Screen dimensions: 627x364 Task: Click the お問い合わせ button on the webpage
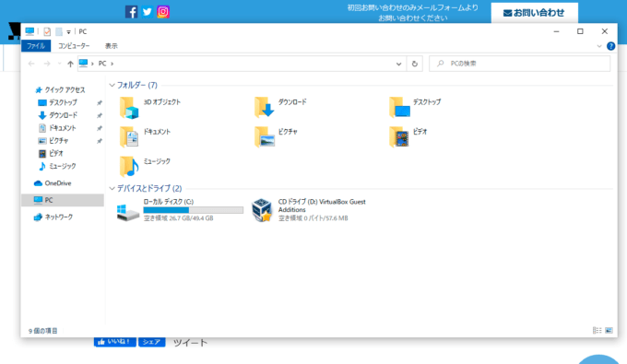(534, 13)
